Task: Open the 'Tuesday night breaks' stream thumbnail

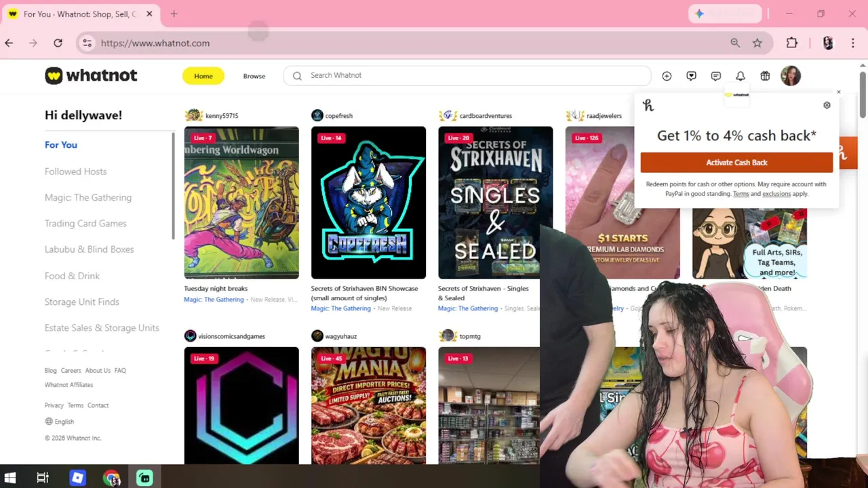Action: [x=241, y=203]
